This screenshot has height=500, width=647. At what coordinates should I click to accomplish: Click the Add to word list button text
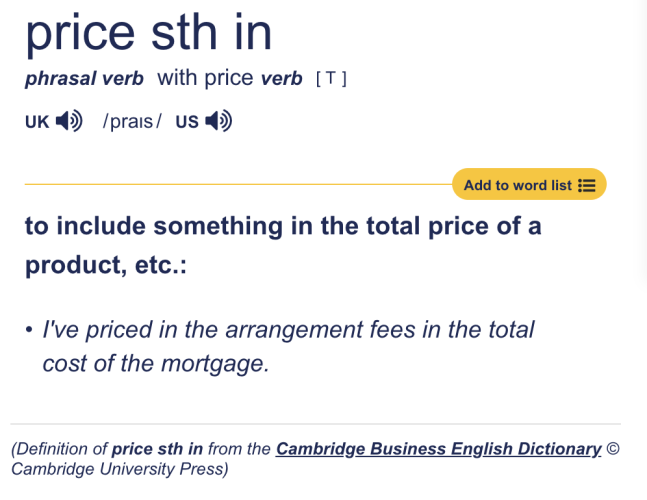(x=518, y=185)
